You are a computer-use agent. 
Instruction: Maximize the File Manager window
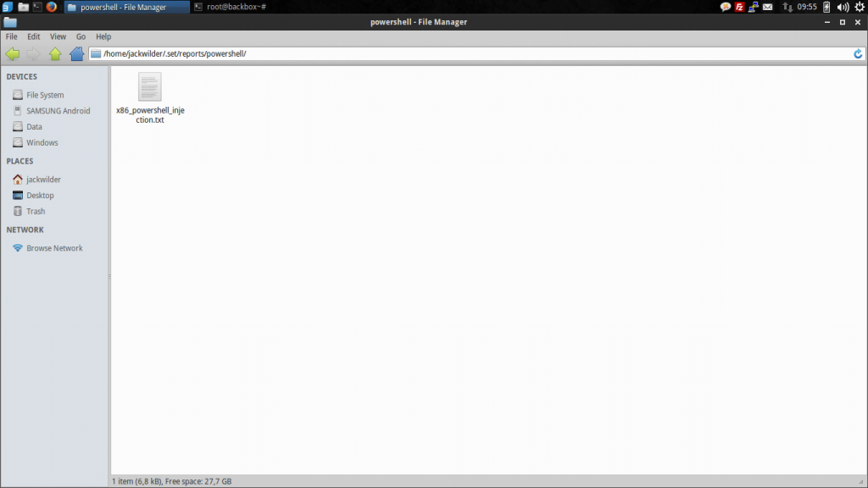pyautogui.click(x=843, y=22)
